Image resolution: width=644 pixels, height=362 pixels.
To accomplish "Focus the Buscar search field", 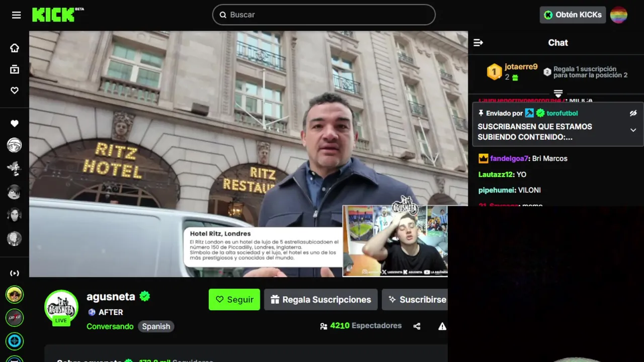I will click(x=324, y=15).
